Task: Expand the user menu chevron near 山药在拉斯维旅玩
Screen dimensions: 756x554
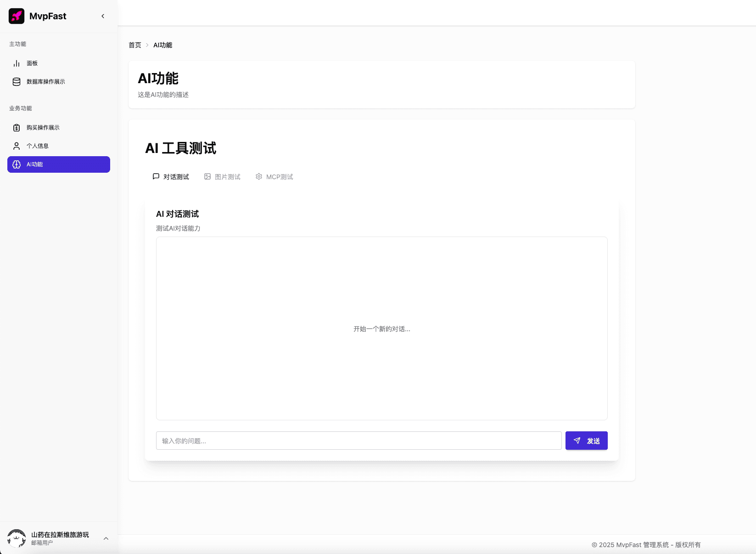Action: pos(106,538)
